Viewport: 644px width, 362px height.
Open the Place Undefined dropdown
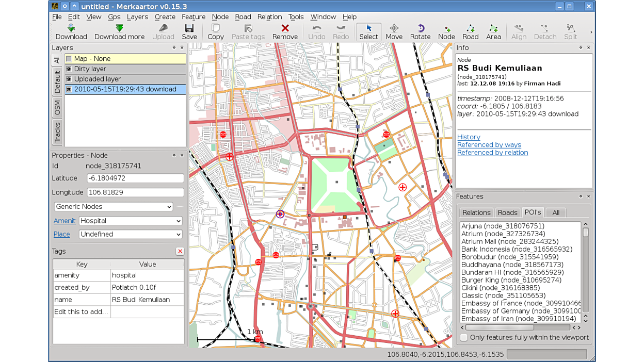[131, 234]
